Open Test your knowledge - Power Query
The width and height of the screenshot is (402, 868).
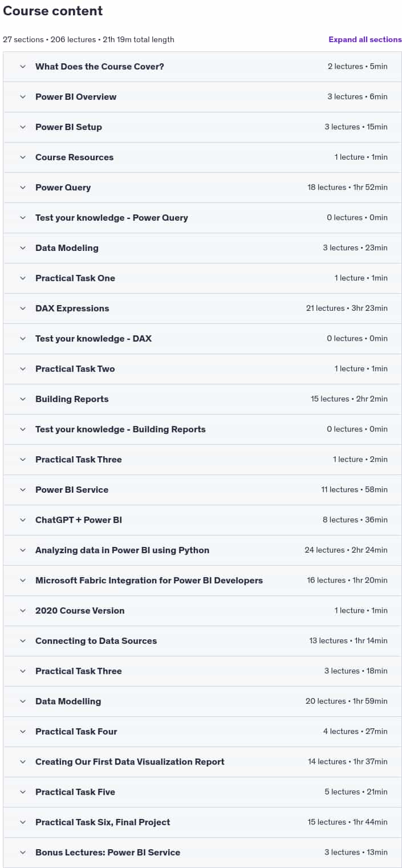(x=202, y=218)
